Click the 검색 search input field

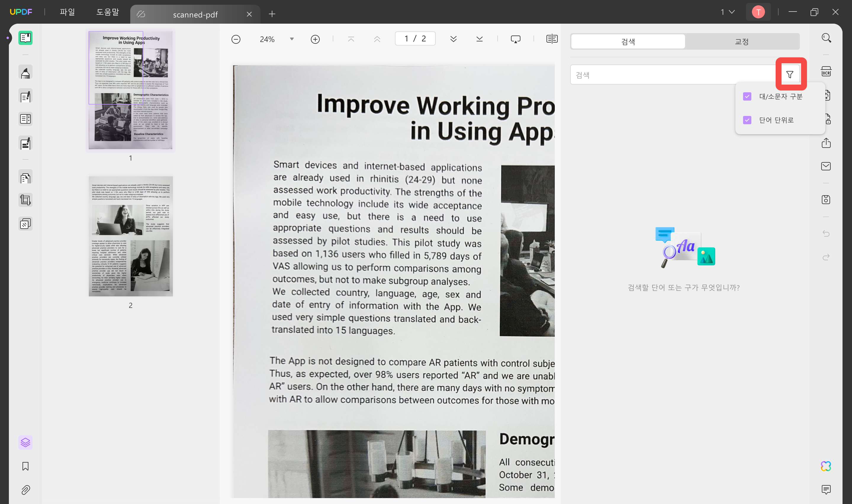click(673, 75)
